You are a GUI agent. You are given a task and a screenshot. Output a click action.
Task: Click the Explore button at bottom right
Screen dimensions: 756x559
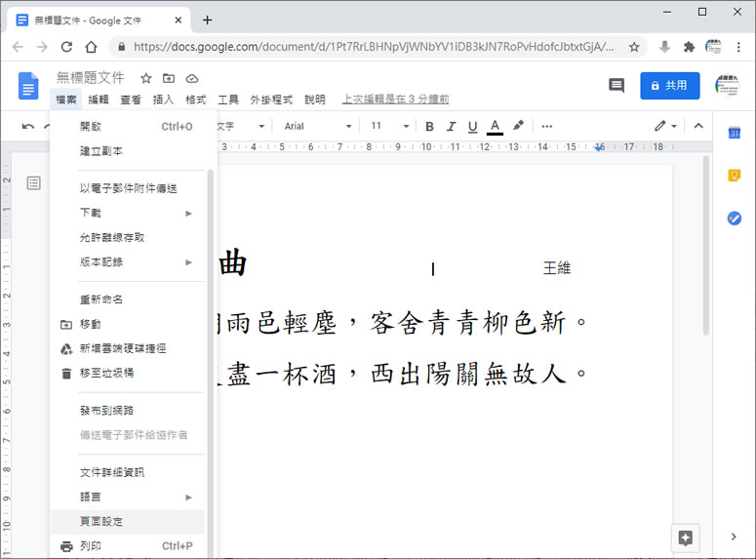point(685,538)
